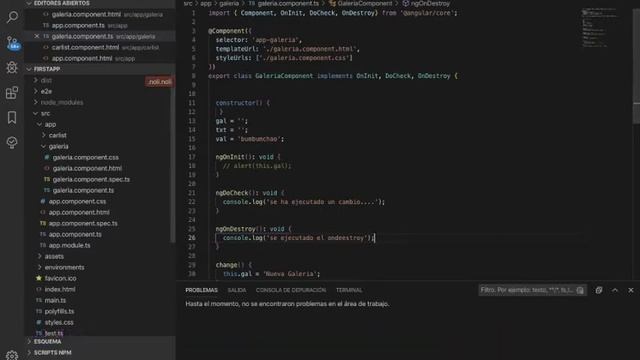Open the Source Control view
The image size is (640, 360).
(x=12, y=43)
